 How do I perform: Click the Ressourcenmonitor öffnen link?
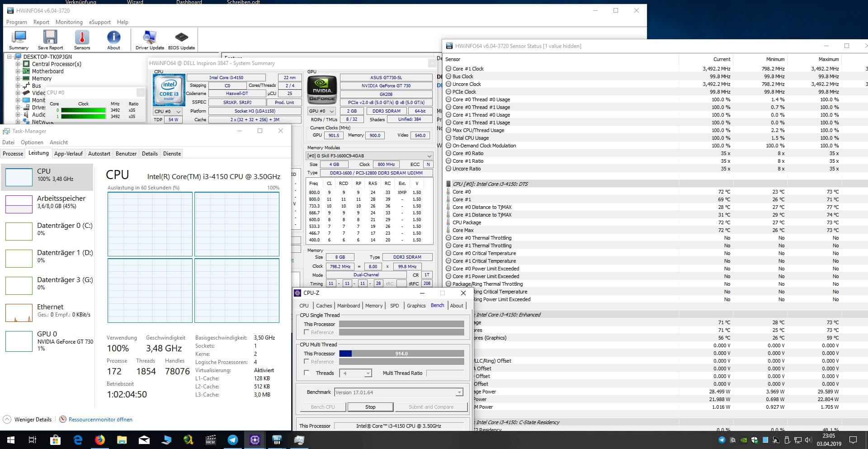pyautogui.click(x=100, y=420)
